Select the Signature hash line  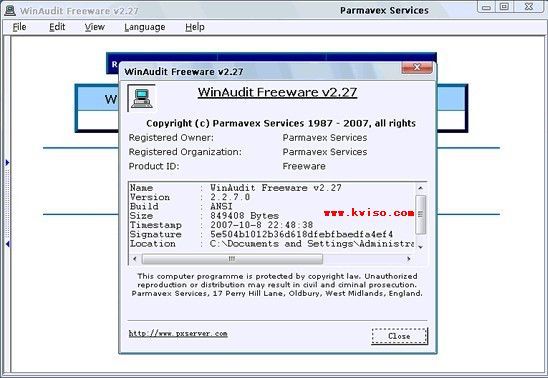click(x=261, y=234)
